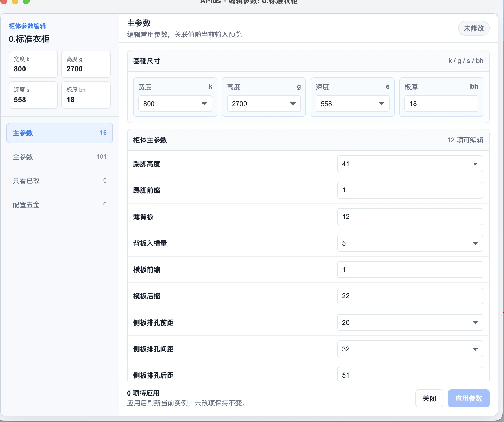Click the 0.标准衣柜 title text
This screenshot has height=422, width=504.
click(29, 39)
